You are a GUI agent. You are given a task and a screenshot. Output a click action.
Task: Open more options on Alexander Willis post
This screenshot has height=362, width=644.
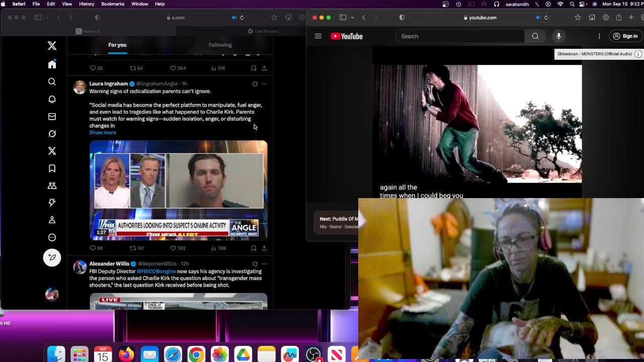point(264,264)
